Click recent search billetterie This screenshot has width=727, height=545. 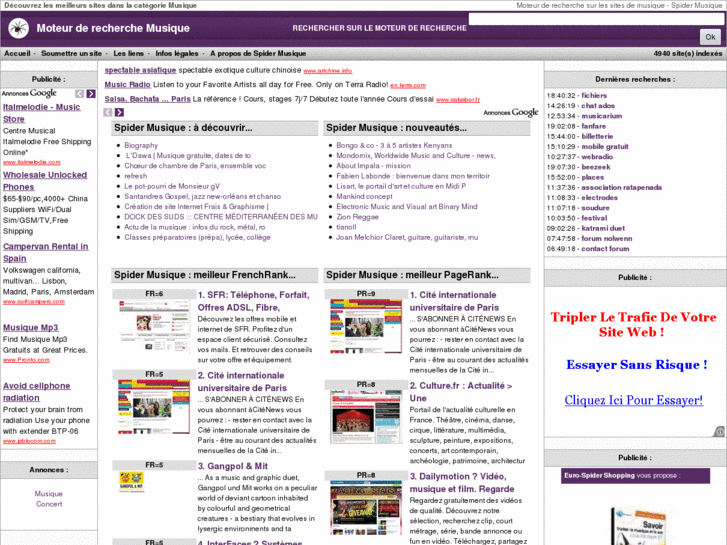coord(597,136)
